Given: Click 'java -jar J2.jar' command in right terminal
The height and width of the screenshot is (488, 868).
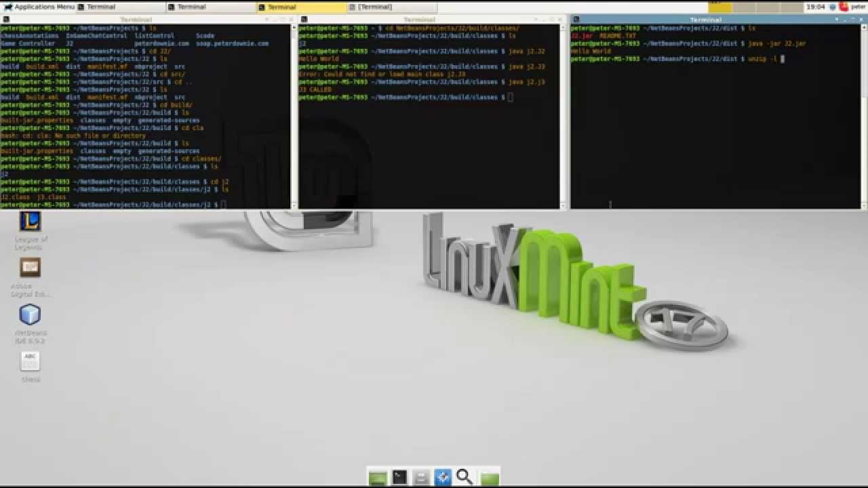Looking at the screenshot, I should point(777,43).
